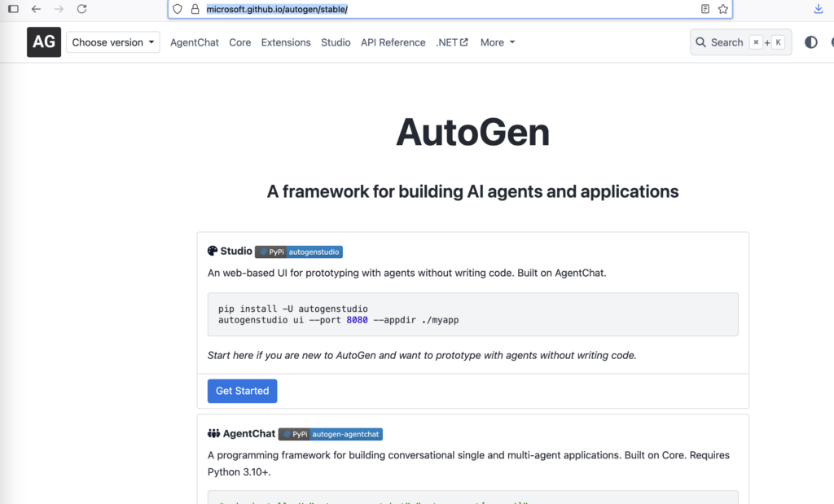Expand the More menu
Image resolution: width=834 pixels, height=504 pixels.
pyautogui.click(x=498, y=42)
